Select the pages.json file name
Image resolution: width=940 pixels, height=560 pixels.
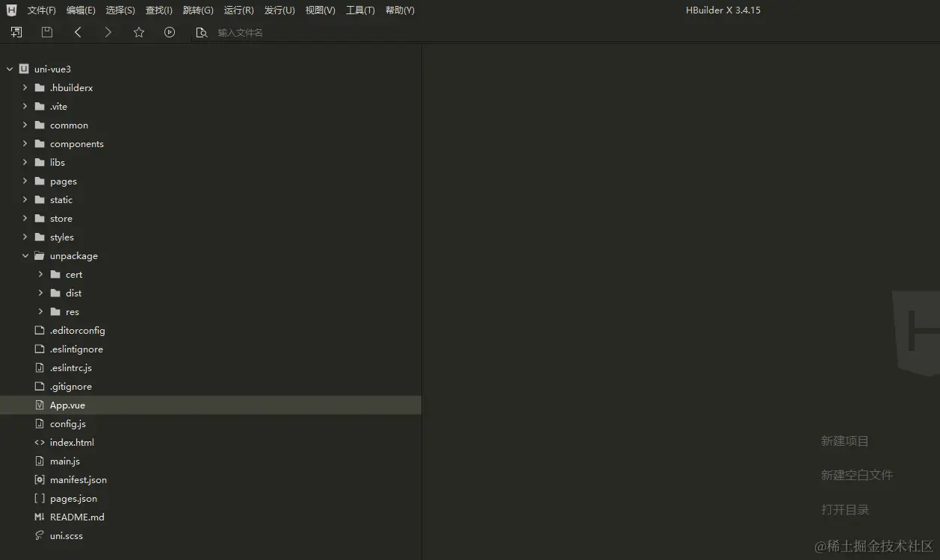click(73, 499)
